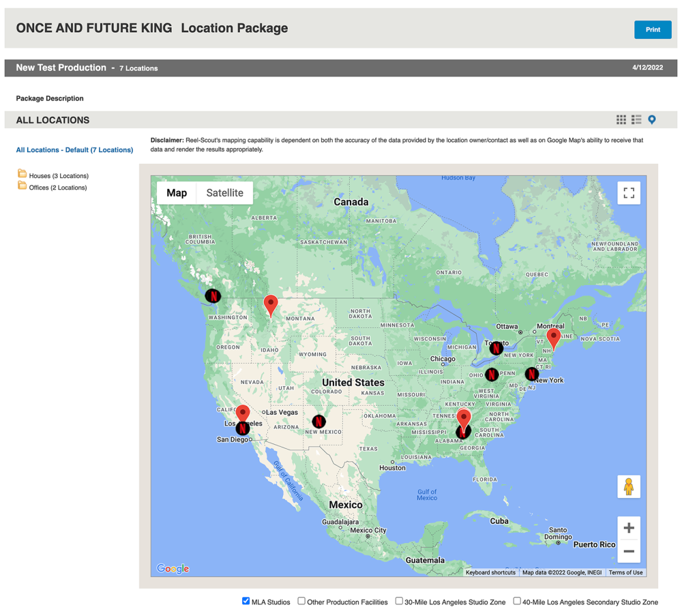Screen dimensions: 682x616
Task: Click the red pin near Georgia
Action: [x=464, y=418]
